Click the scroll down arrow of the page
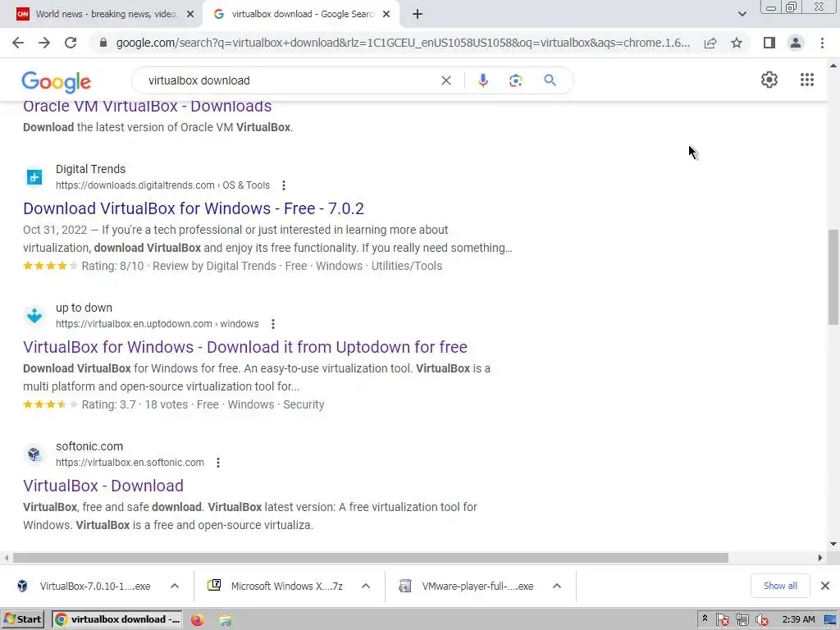This screenshot has height=630, width=840. click(833, 544)
